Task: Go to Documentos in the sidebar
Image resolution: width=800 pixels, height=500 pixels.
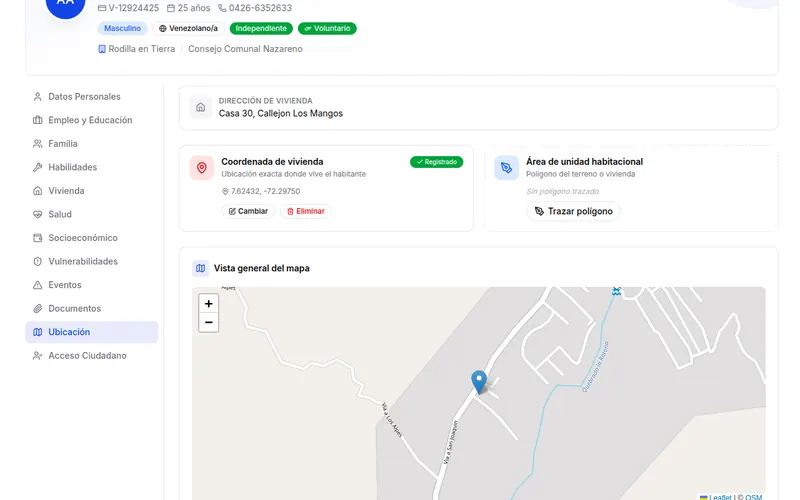Action: click(x=92, y=308)
